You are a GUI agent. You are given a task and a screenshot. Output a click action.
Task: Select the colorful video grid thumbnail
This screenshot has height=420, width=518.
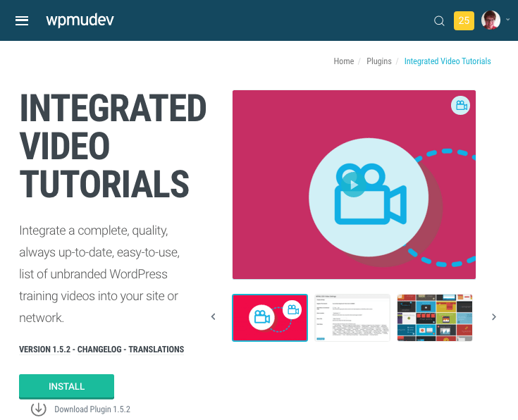pyautogui.click(x=435, y=318)
